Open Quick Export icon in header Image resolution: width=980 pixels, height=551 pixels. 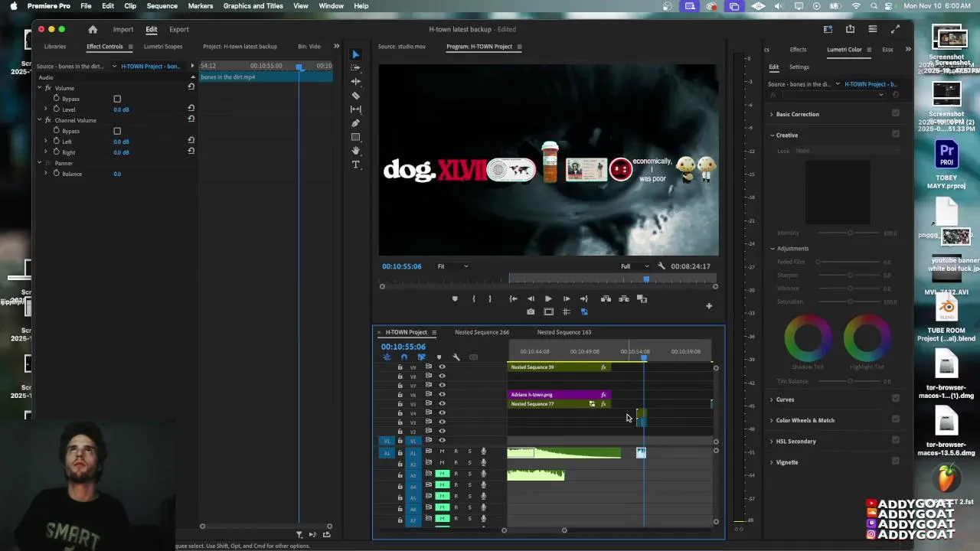(850, 29)
